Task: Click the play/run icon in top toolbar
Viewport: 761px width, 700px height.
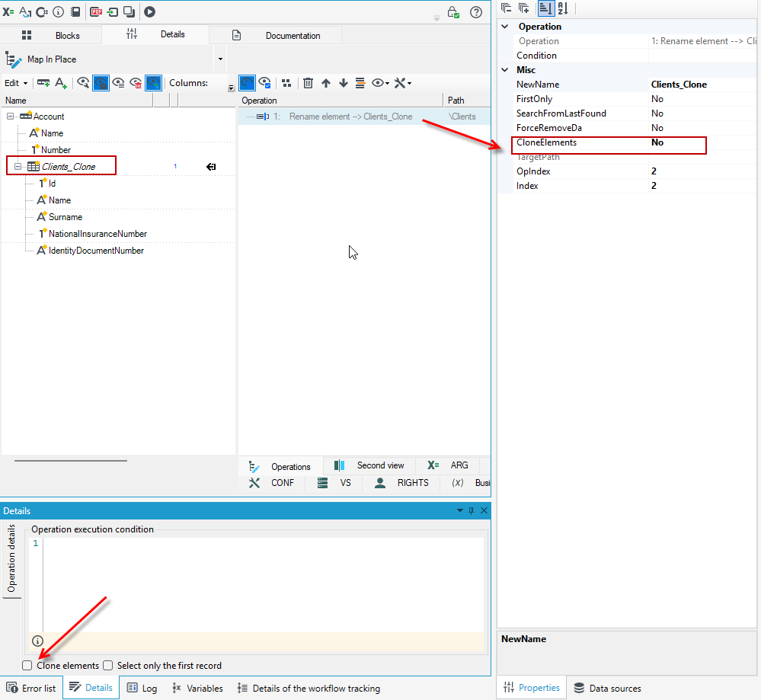Action: click(x=149, y=11)
